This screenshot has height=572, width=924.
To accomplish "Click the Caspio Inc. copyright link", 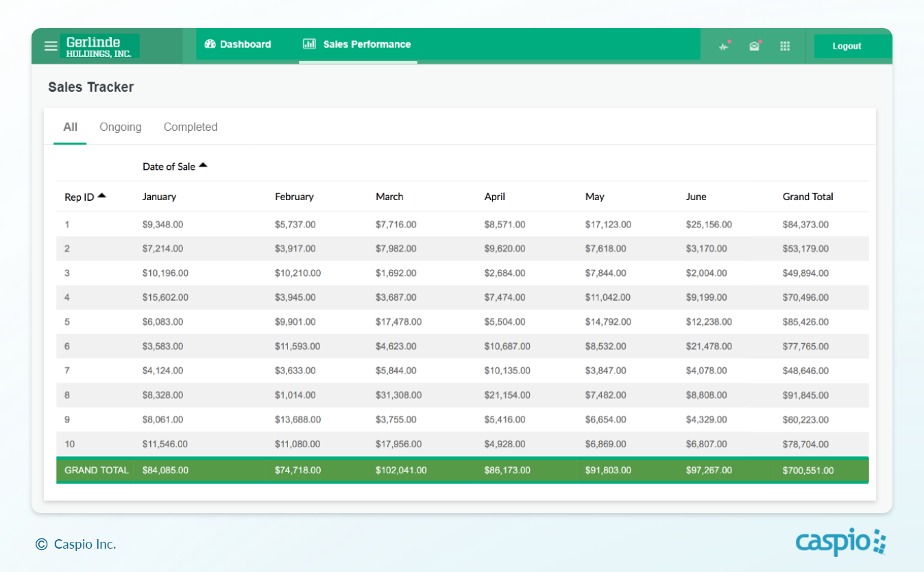I will pyautogui.click(x=77, y=544).
